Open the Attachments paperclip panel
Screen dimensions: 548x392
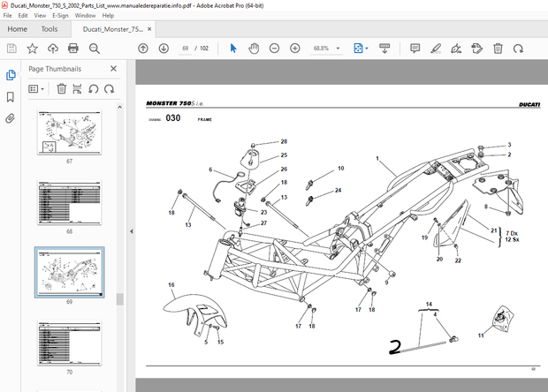pyautogui.click(x=10, y=118)
